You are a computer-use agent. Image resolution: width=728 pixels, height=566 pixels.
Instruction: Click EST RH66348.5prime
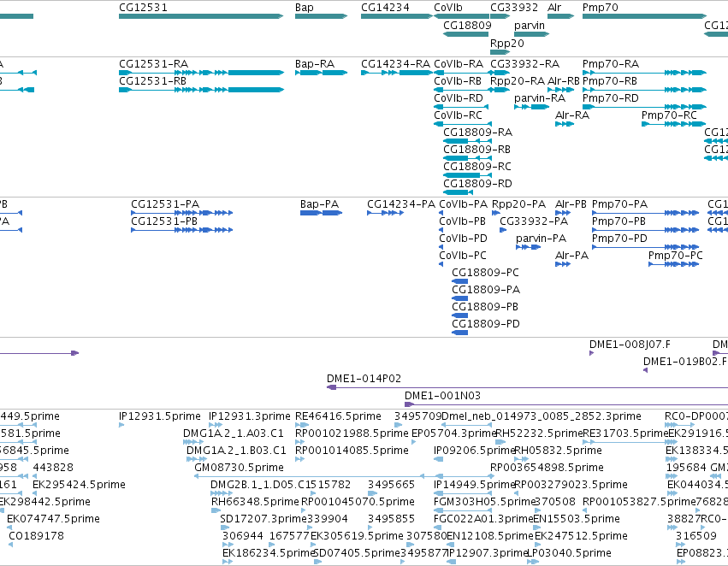point(255,502)
